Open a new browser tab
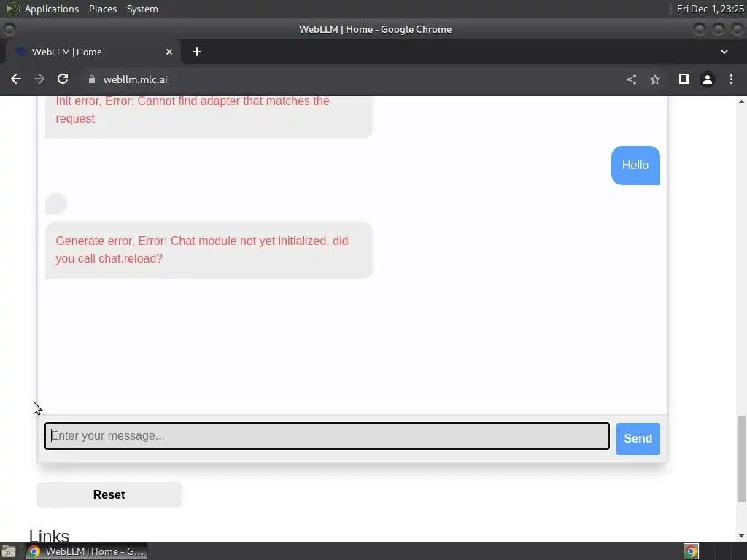Viewport: 747px width, 560px height. [x=197, y=52]
